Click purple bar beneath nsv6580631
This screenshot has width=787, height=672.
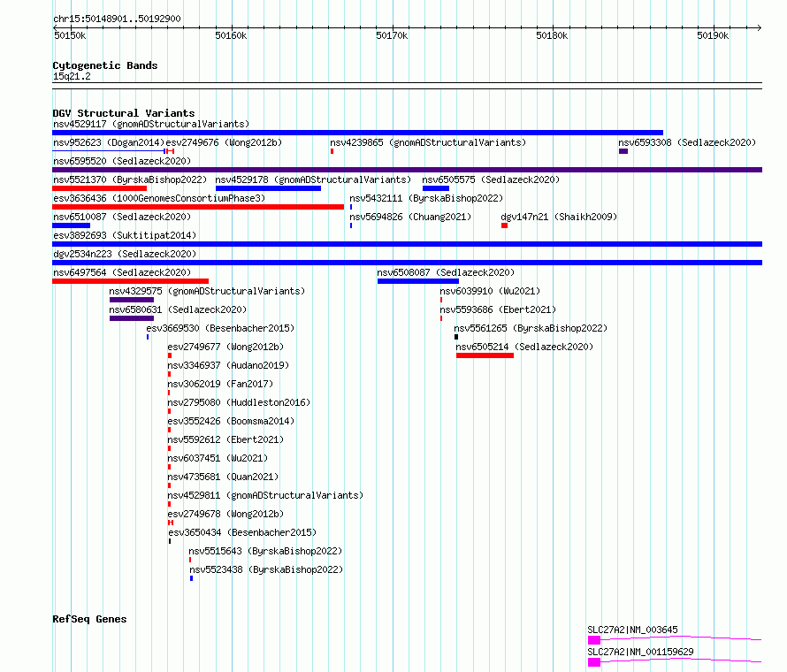[132, 318]
